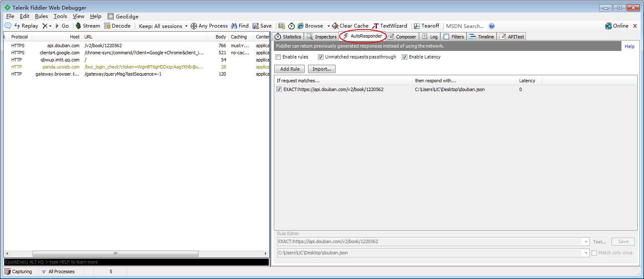Click Go to resume breakpoints
Screen dimensions: 644x279
(x=62, y=26)
